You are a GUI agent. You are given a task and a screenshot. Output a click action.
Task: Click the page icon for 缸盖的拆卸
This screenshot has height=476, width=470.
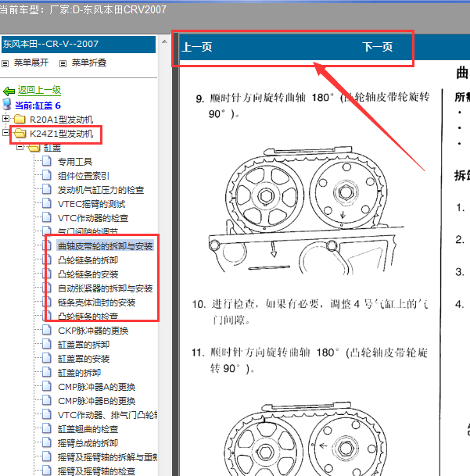pos(47,371)
